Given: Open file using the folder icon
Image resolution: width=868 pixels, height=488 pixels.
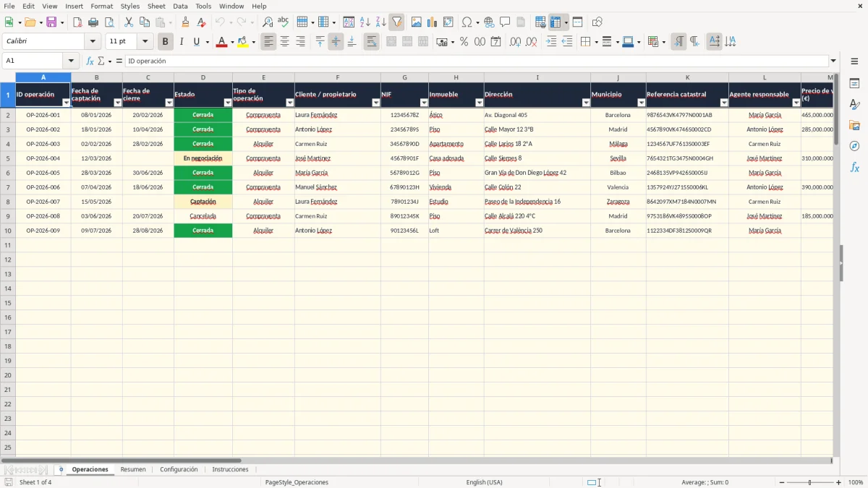Looking at the screenshot, I should (30, 22).
